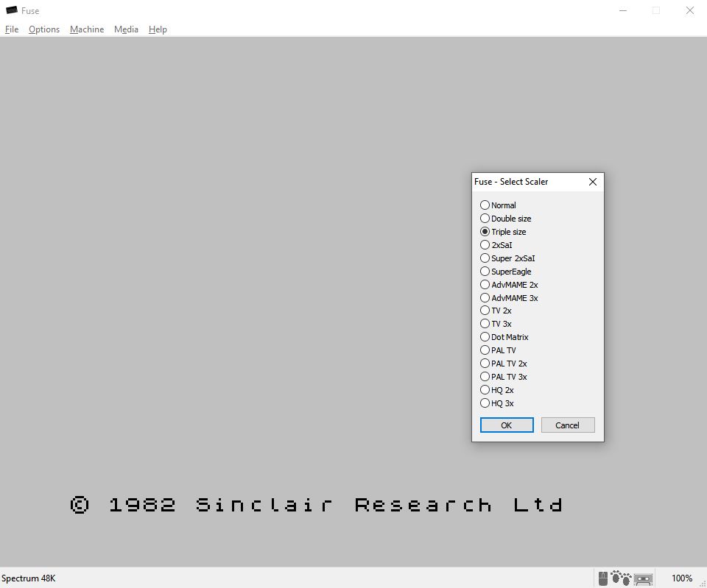Open the Media menu
707x588 pixels.
(126, 29)
